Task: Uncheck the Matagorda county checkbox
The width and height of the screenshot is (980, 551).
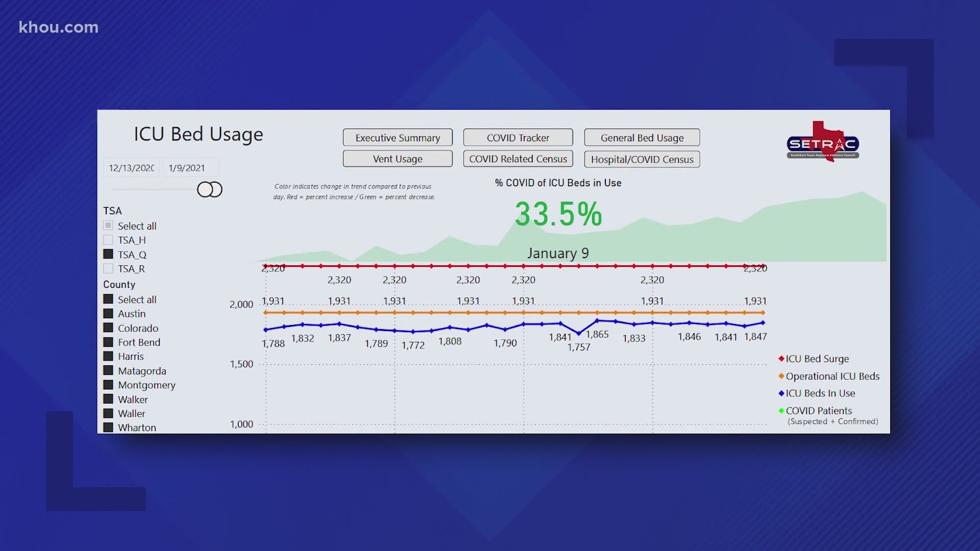Action: [x=108, y=370]
